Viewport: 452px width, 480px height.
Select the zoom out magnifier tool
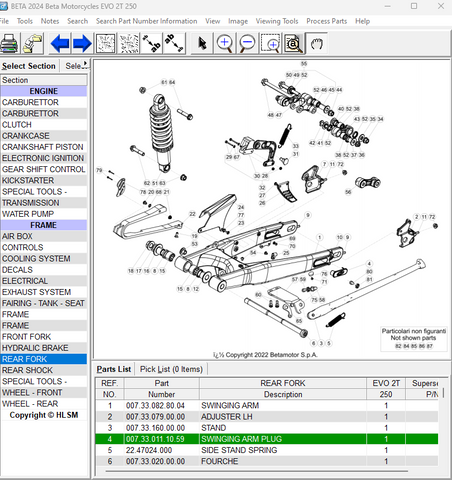point(247,43)
